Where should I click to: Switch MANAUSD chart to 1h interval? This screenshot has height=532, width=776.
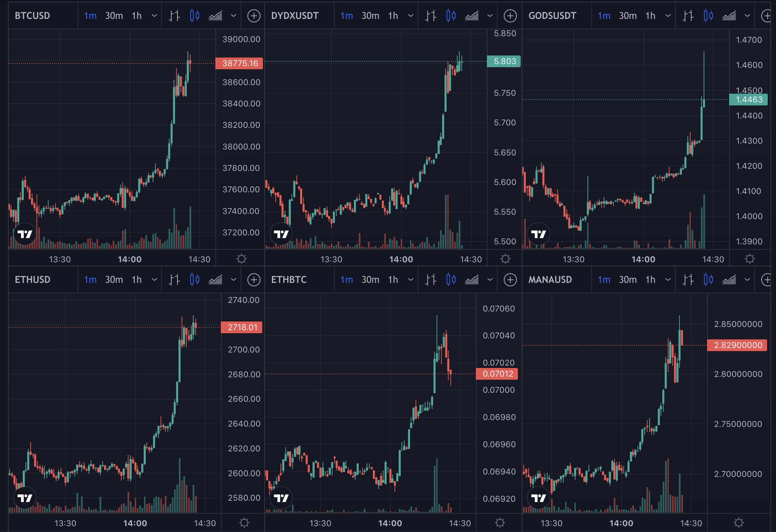pyautogui.click(x=651, y=280)
